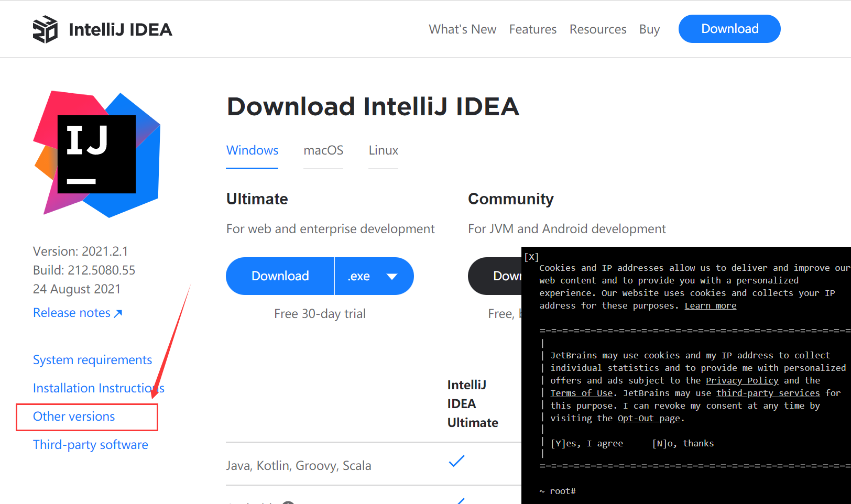Click the 'Version: 2021.2.1' text

pos(81,251)
